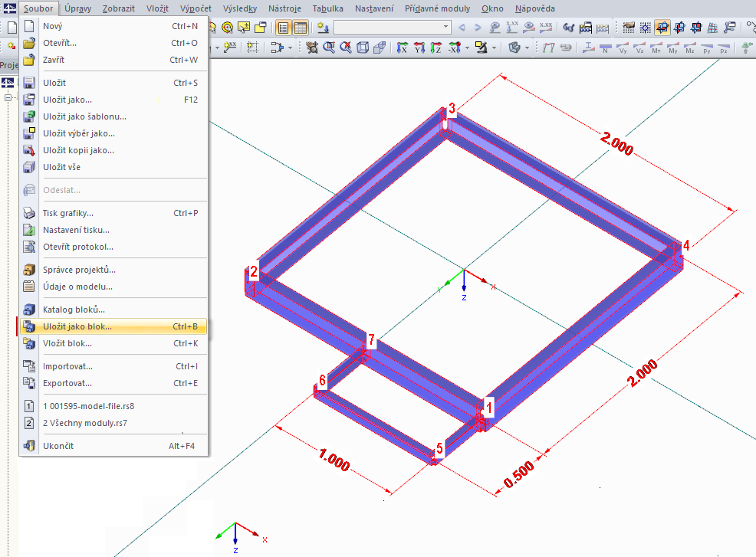Click the Správce projektů icon
The image size is (756, 557).
29,270
